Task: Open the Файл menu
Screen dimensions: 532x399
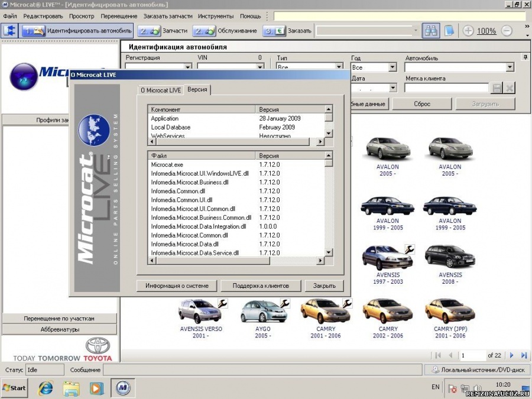Action: (10, 16)
